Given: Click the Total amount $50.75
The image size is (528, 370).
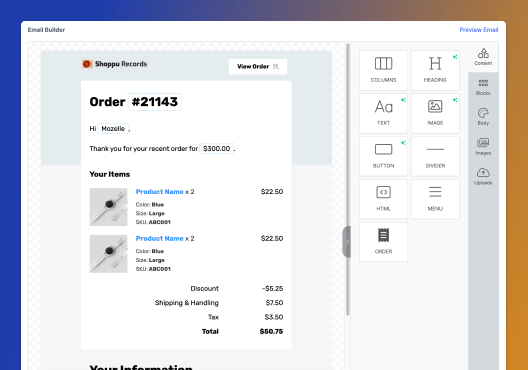Looking at the screenshot, I should [x=271, y=332].
